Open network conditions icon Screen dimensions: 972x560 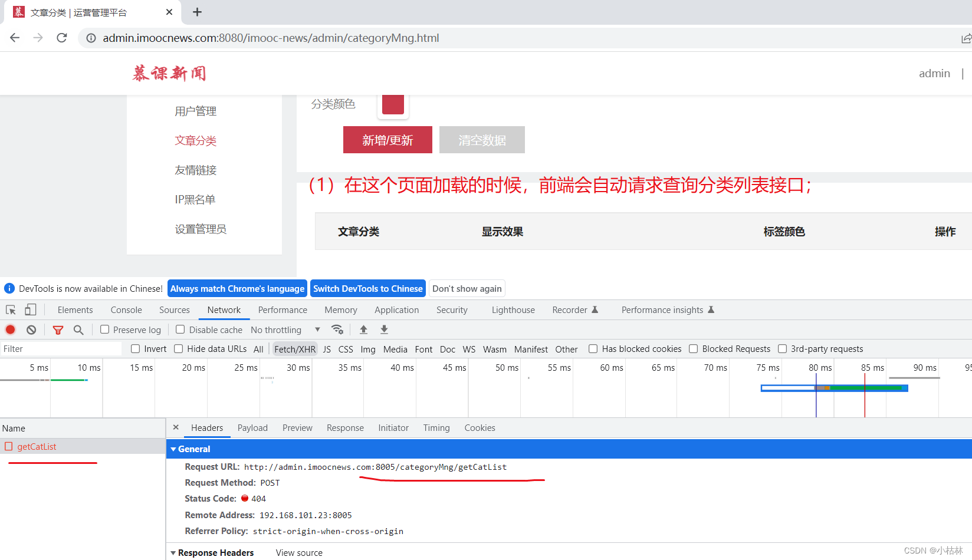[x=337, y=330]
